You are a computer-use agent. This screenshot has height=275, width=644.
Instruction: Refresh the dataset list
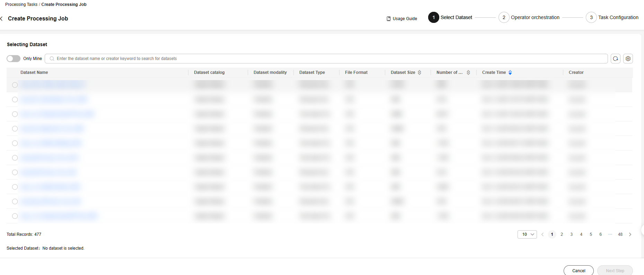tap(616, 59)
